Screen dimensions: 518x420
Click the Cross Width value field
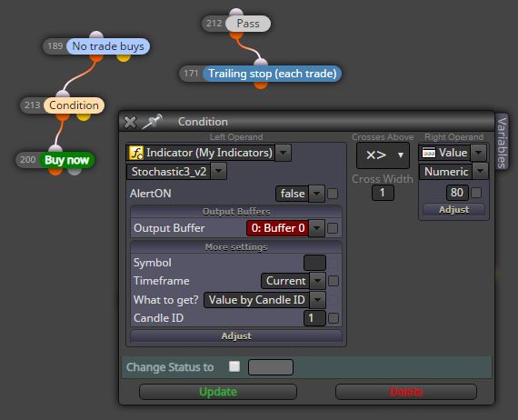(383, 193)
